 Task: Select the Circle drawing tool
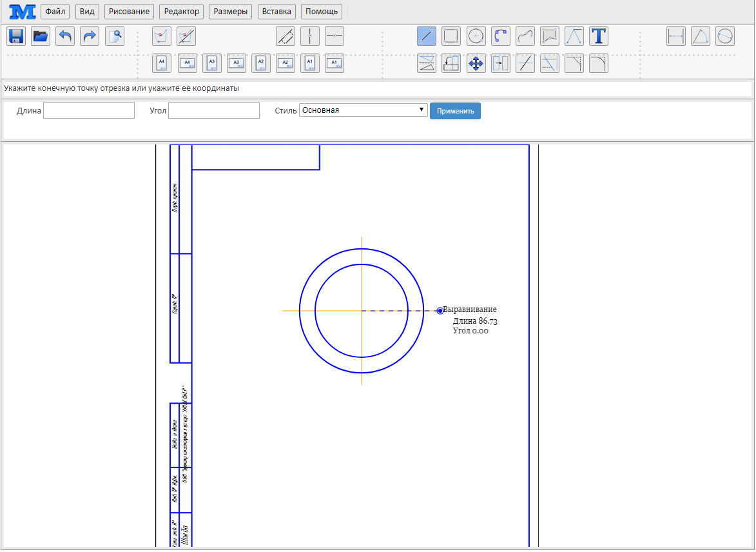tap(476, 36)
